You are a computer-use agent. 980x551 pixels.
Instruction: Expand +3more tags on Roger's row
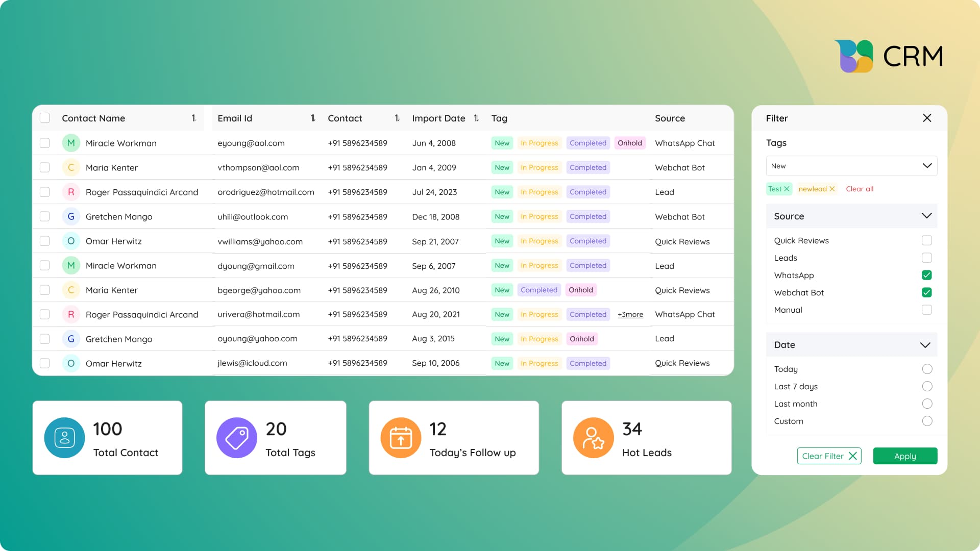tap(630, 314)
